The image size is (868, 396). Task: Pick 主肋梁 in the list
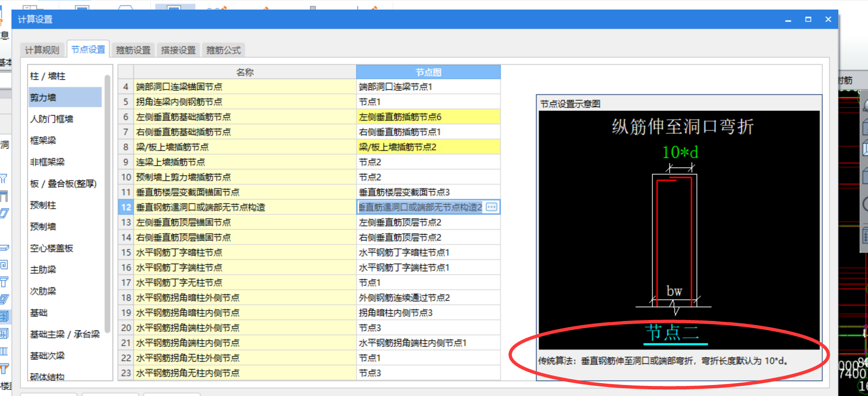point(65,270)
